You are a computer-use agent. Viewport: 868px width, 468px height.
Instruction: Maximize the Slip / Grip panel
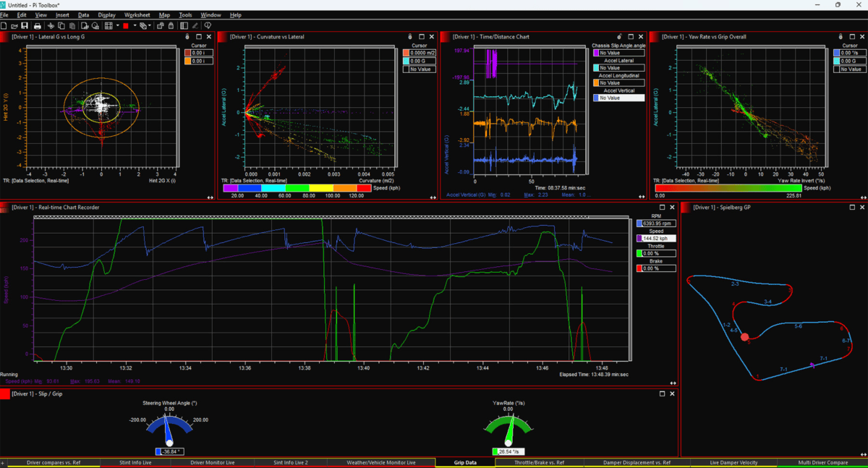coord(661,393)
